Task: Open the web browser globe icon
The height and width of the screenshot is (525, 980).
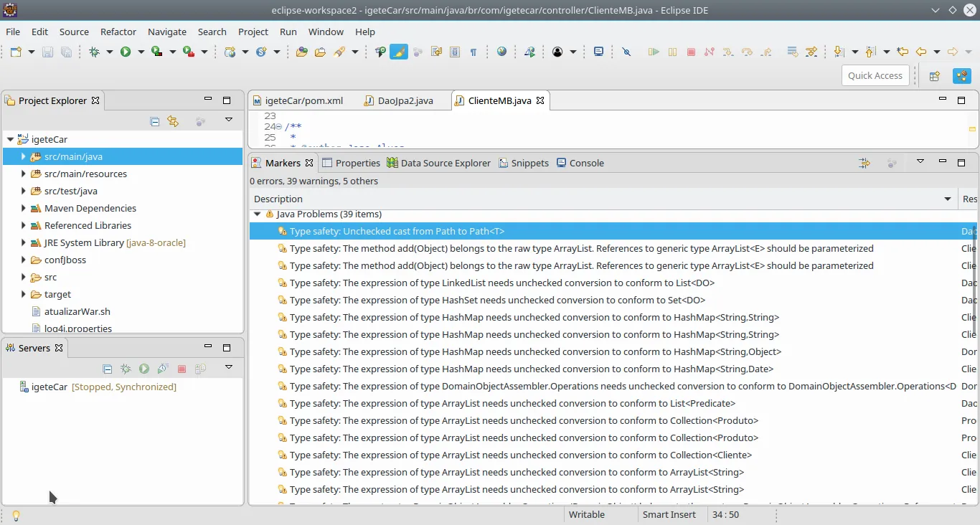Action: pos(501,52)
